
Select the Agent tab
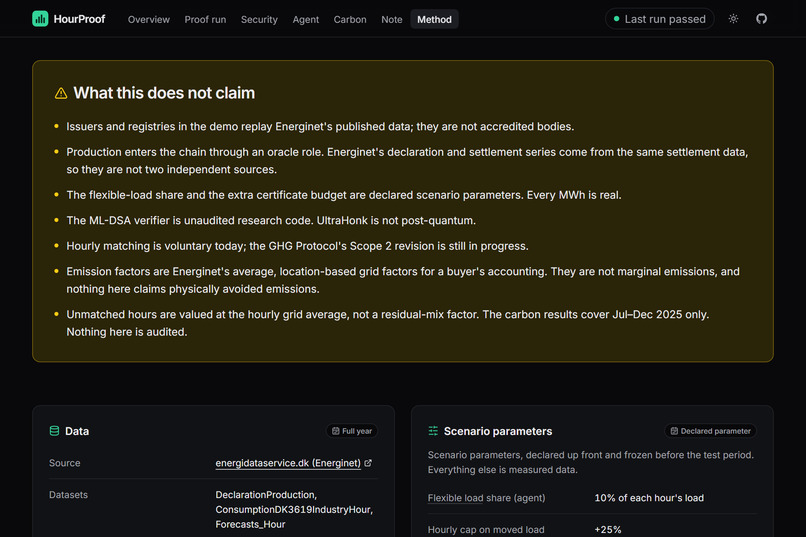(306, 20)
